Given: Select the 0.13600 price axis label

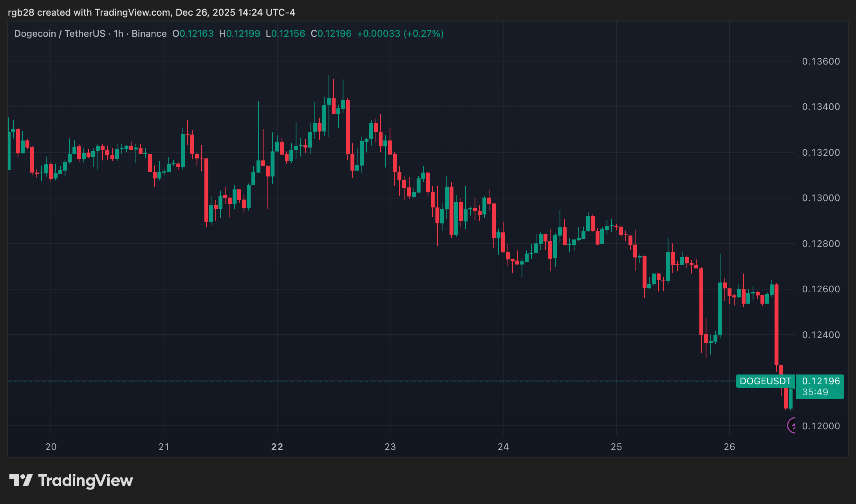Looking at the screenshot, I should click(821, 61).
